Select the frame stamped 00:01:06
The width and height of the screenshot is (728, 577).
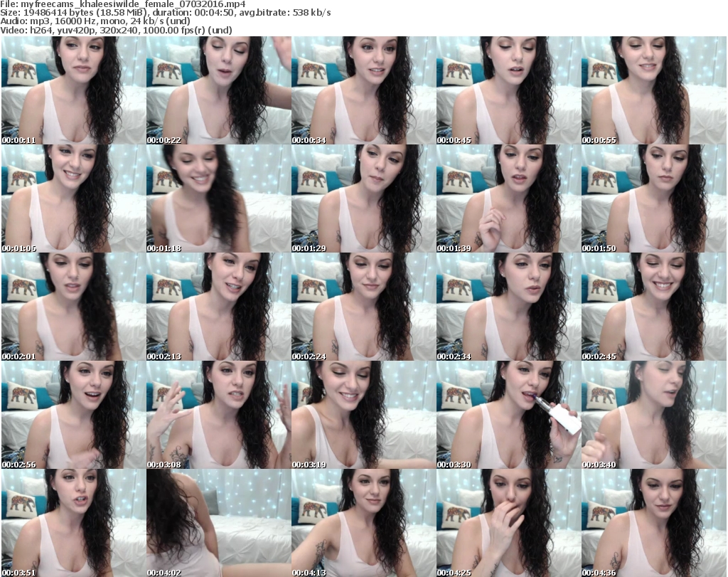pos(73,198)
